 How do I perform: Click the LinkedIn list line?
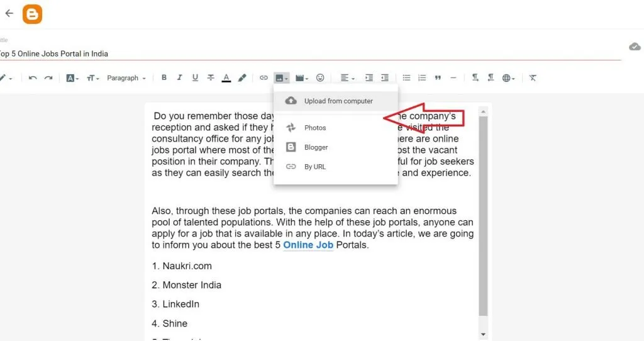click(x=175, y=304)
